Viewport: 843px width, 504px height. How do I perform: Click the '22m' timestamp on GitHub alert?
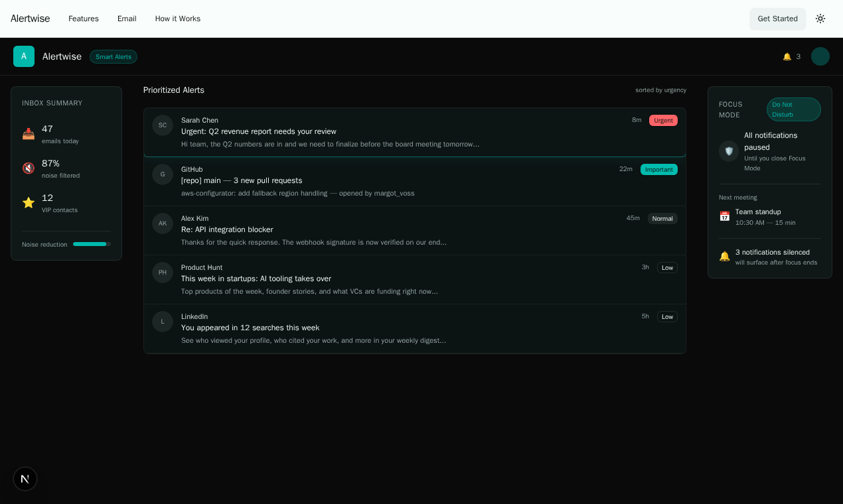point(626,169)
